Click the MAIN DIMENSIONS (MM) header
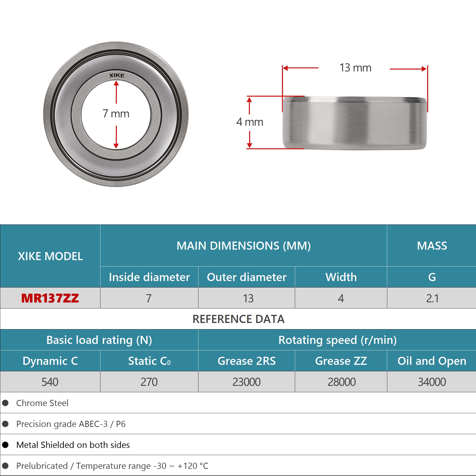This screenshot has width=476, height=476. (x=243, y=246)
